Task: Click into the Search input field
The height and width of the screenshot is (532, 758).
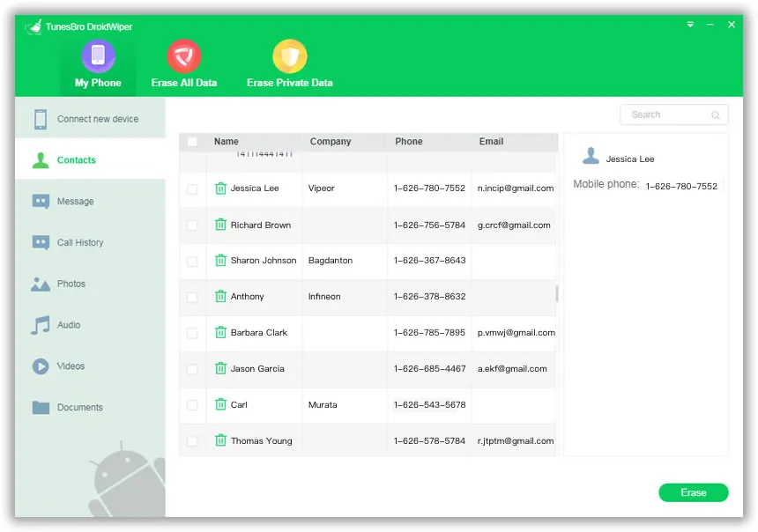Action: (x=664, y=115)
